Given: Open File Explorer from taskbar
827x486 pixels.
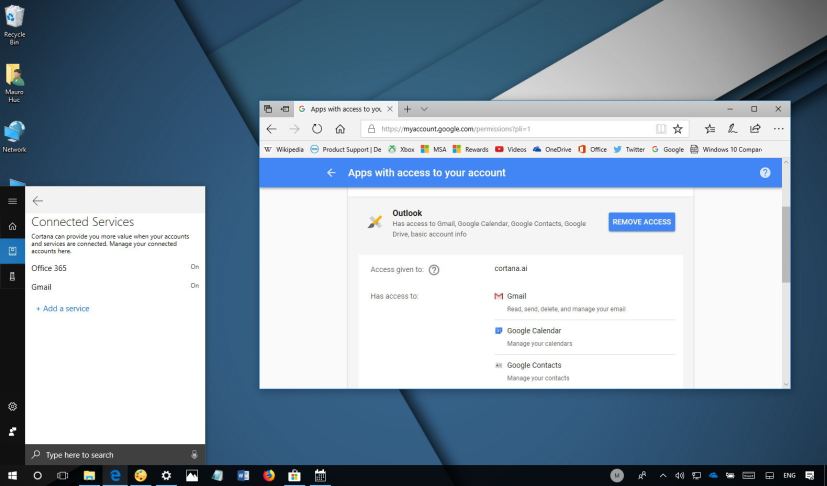Looking at the screenshot, I should click(89, 475).
